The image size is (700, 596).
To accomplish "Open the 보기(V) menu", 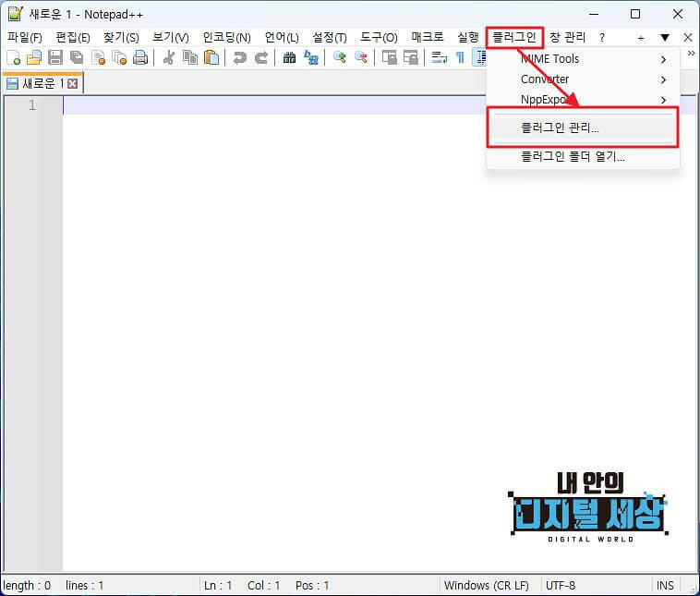I will pos(171,38).
